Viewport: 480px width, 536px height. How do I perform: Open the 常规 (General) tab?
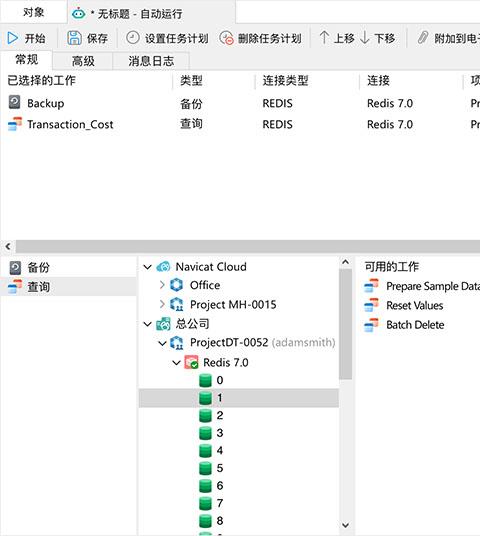point(26,60)
